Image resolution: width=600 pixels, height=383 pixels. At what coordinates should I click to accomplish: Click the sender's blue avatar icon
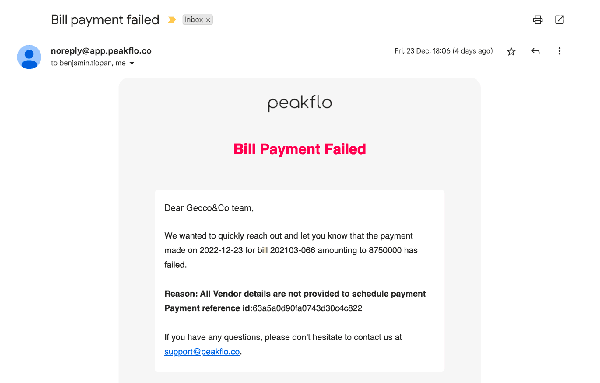pos(29,57)
